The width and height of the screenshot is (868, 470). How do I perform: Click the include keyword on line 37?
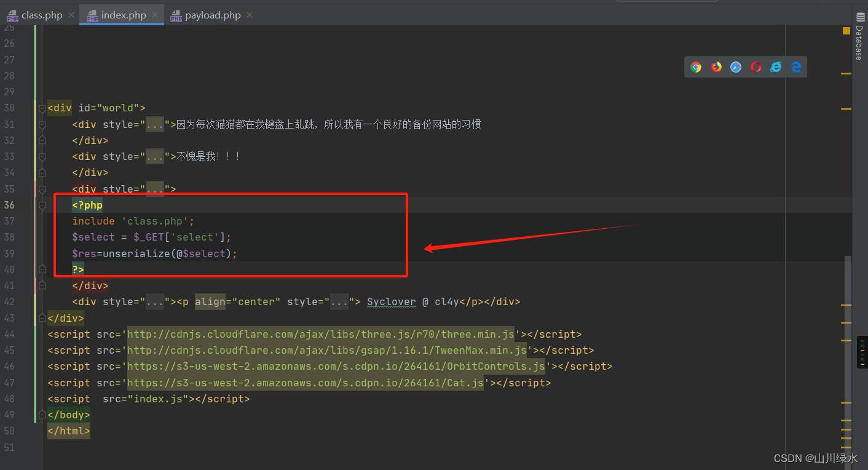click(x=93, y=221)
